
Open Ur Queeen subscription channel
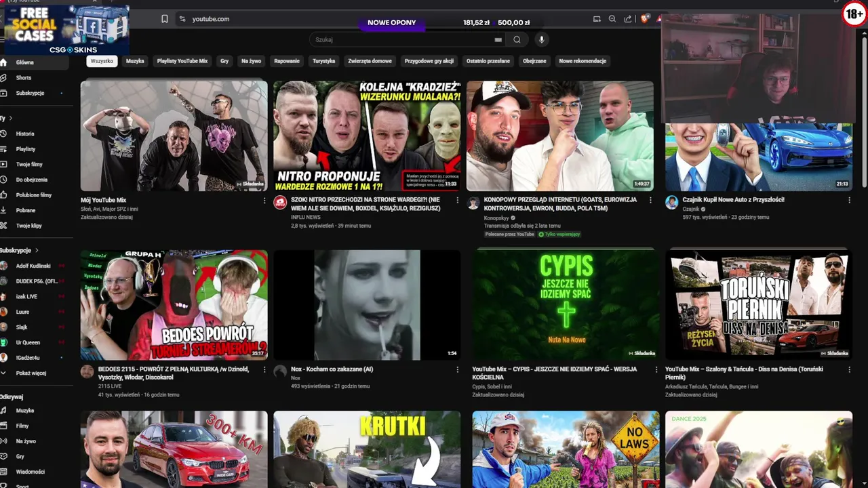pyautogui.click(x=33, y=342)
